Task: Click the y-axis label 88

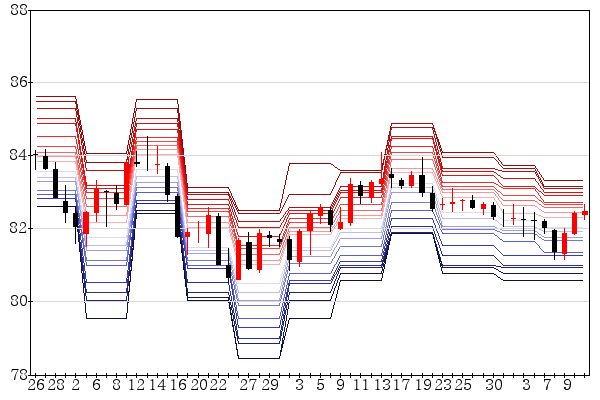Action: click(19, 10)
